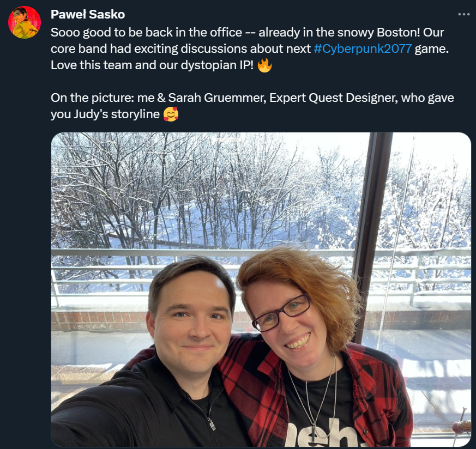476x449 pixels.
Task: Open the three-dot more options menu
Action: click(x=463, y=14)
